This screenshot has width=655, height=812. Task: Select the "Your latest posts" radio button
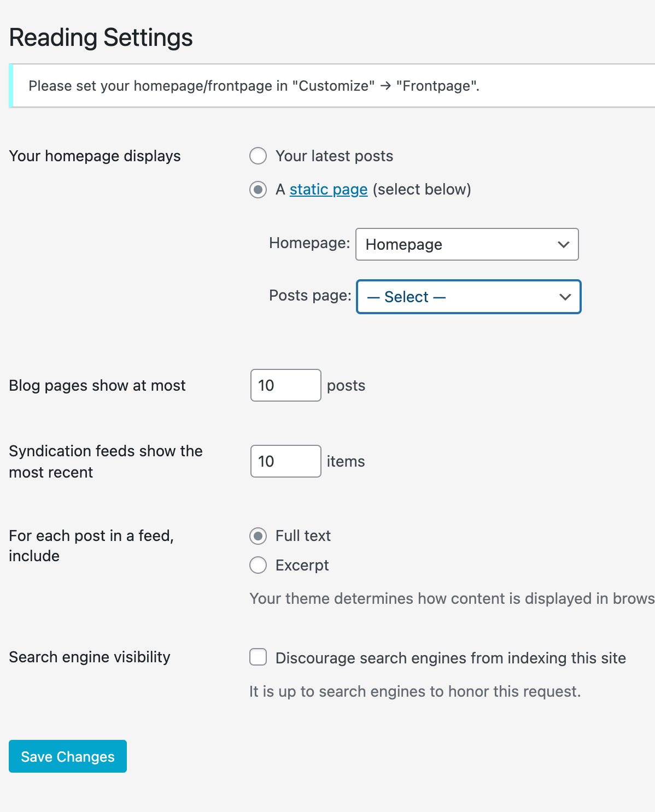[258, 156]
